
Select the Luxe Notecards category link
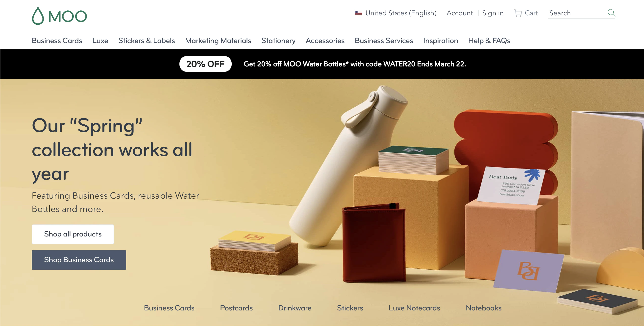[x=414, y=308]
